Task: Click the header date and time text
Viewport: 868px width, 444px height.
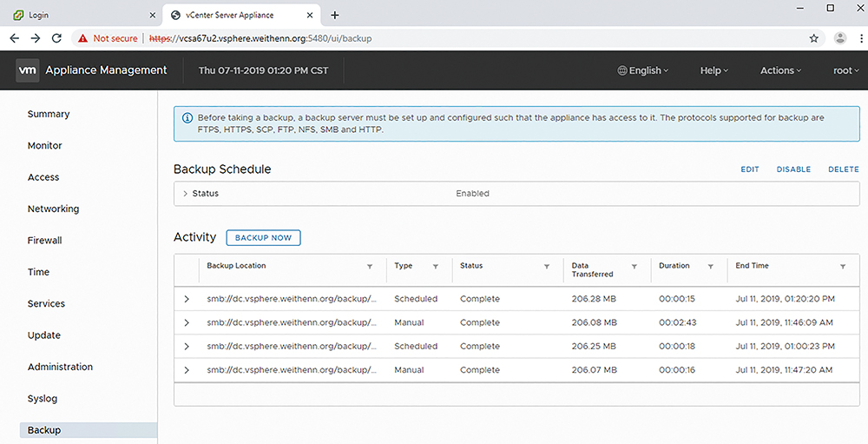Action: click(x=264, y=70)
